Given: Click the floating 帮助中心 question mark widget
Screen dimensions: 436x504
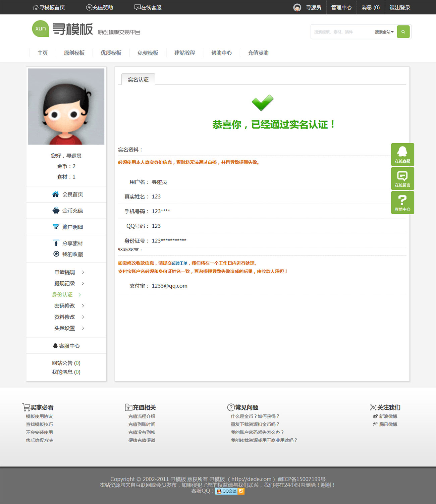Looking at the screenshot, I should coord(402,203).
